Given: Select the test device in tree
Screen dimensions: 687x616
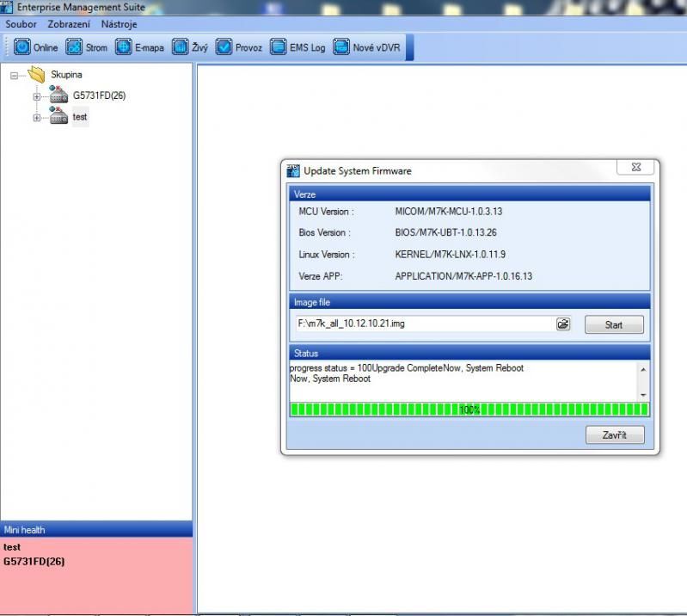Looking at the screenshot, I should 79,117.
